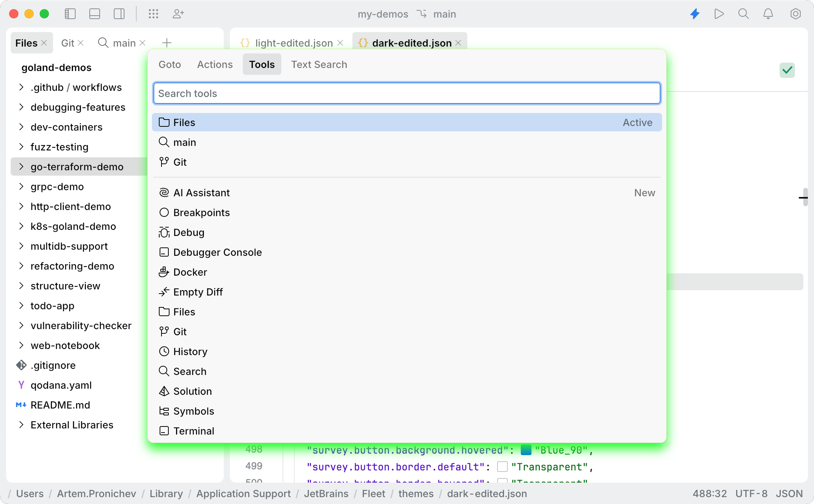This screenshot has width=814, height=504.
Task: Open the notifications bell icon
Action: pyautogui.click(x=768, y=14)
